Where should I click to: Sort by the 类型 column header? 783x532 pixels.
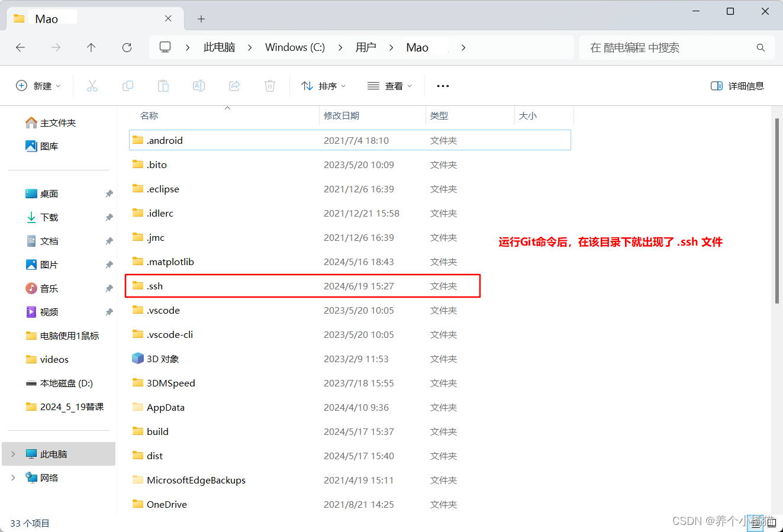(470, 115)
